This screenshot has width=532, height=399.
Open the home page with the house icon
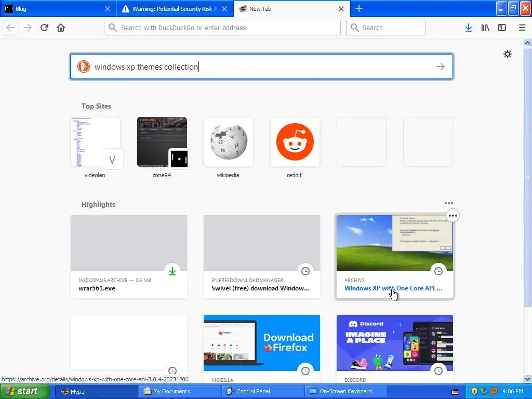pos(61,28)
